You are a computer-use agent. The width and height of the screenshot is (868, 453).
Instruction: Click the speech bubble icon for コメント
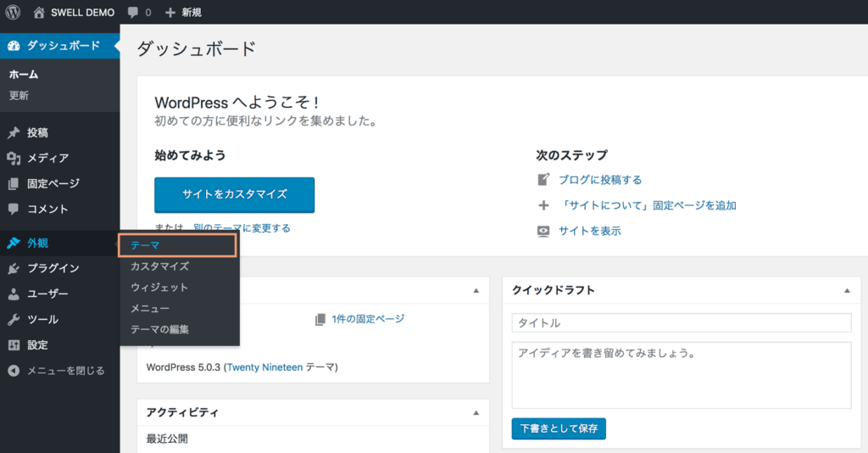tap(14, 210)
